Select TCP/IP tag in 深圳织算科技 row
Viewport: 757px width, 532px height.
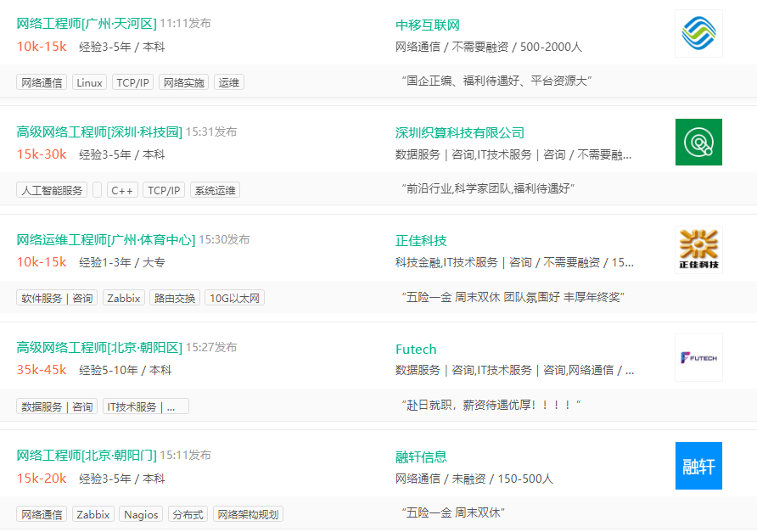(164, 190)
